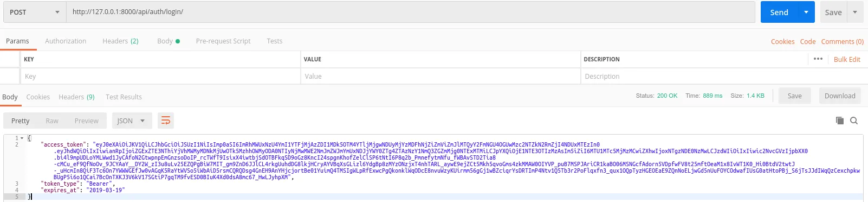Image resolution: width=868 pixels, height=202 pixels.
Task: Click the Save request button
Action: click(x=833, y=12)
